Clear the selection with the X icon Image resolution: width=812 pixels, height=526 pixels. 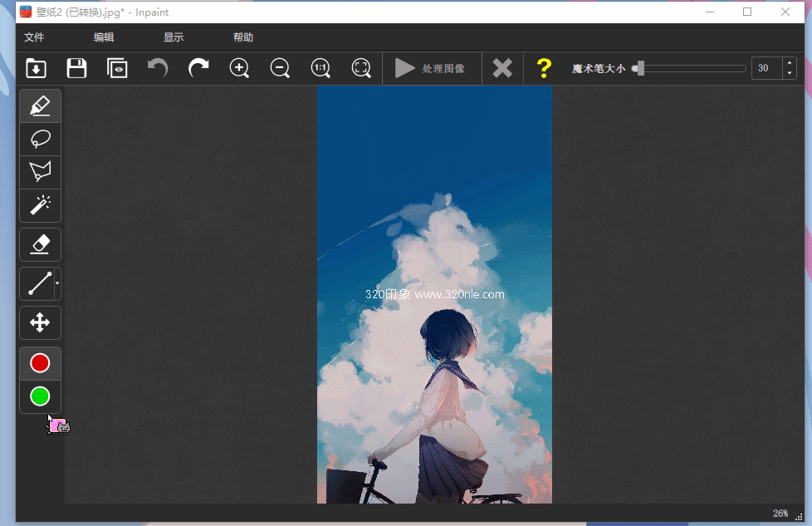[502, 68]
